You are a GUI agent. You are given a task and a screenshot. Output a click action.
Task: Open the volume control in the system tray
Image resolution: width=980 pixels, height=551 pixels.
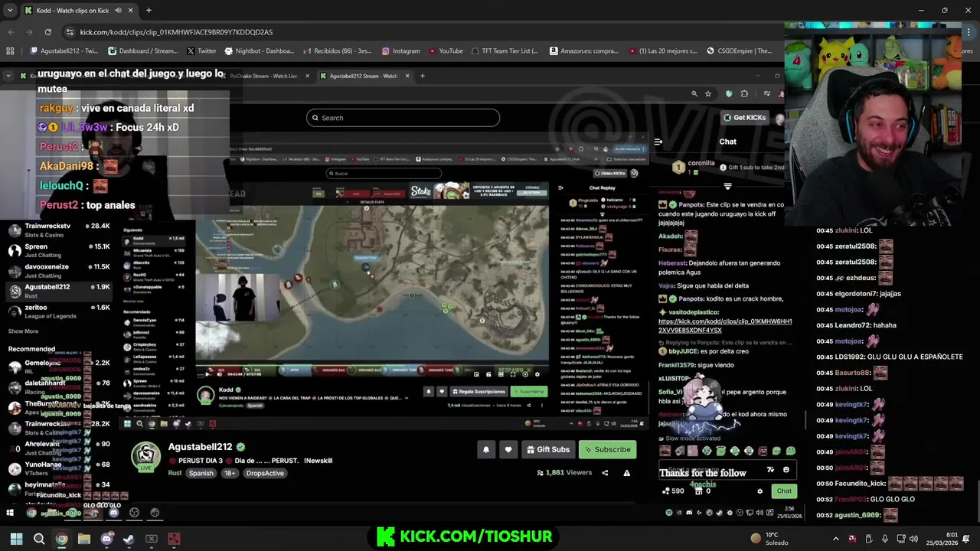(x=913, y=539)
